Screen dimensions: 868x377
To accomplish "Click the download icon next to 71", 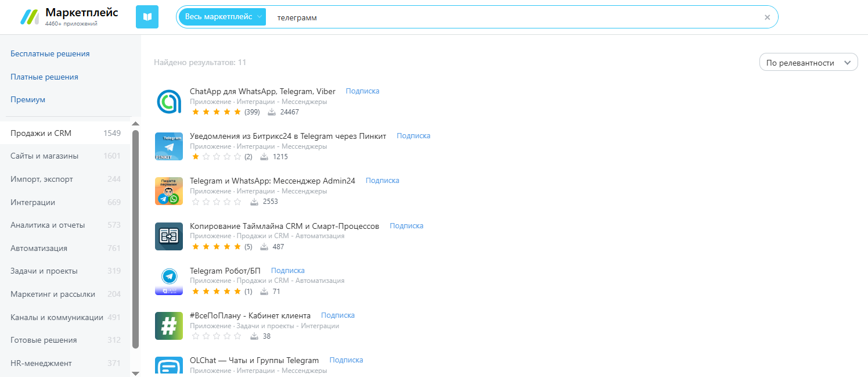I will (264, 291).
